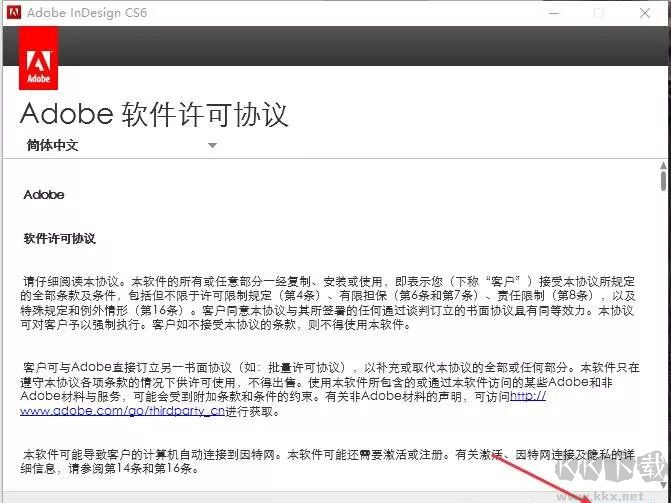Click the license text scrollbar thumb
Viewport: 671px width, 503px height.
663,181
